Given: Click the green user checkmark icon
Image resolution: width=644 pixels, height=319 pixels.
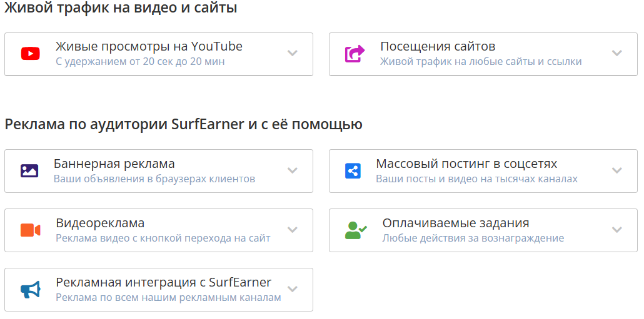Looking at the screenshot, I should pos(356,230).
